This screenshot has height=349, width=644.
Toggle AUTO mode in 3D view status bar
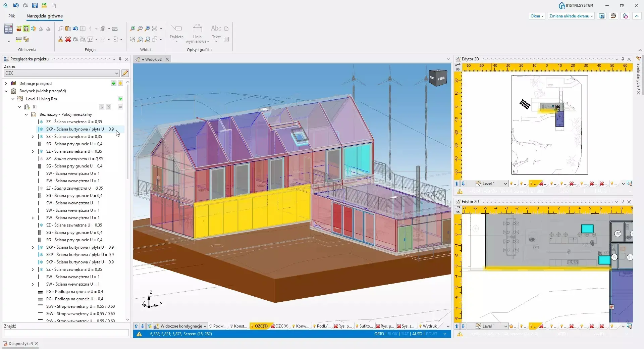(417, 334)
